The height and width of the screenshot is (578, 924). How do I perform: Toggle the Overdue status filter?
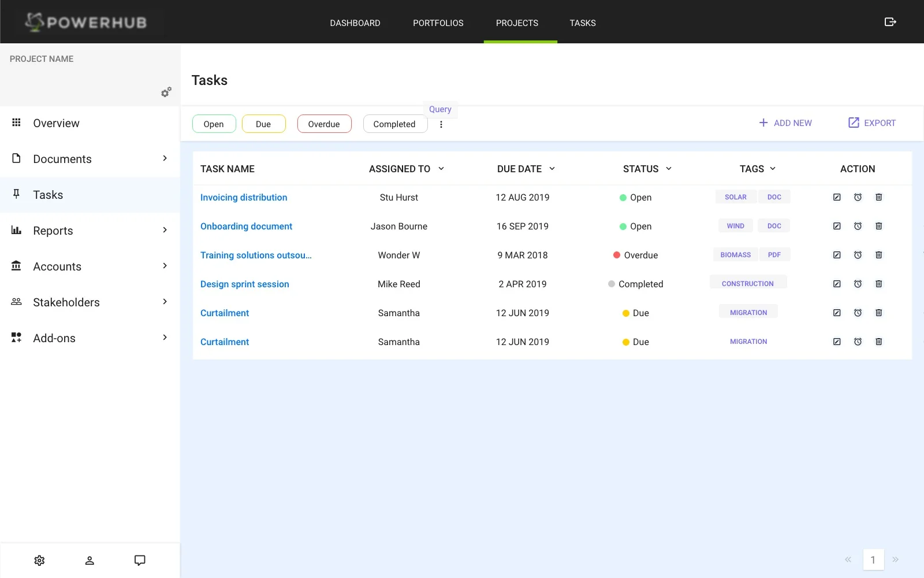pos(324,124)
